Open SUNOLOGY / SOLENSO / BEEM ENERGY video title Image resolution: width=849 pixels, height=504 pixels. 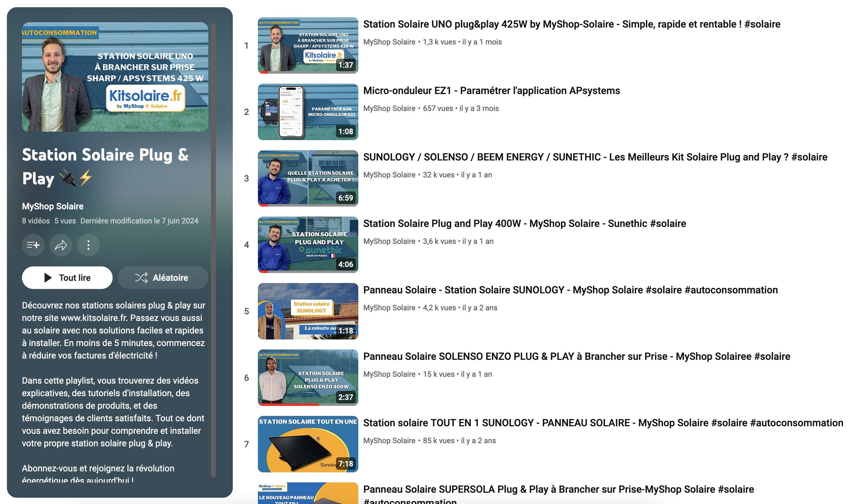tap(595, 157)
